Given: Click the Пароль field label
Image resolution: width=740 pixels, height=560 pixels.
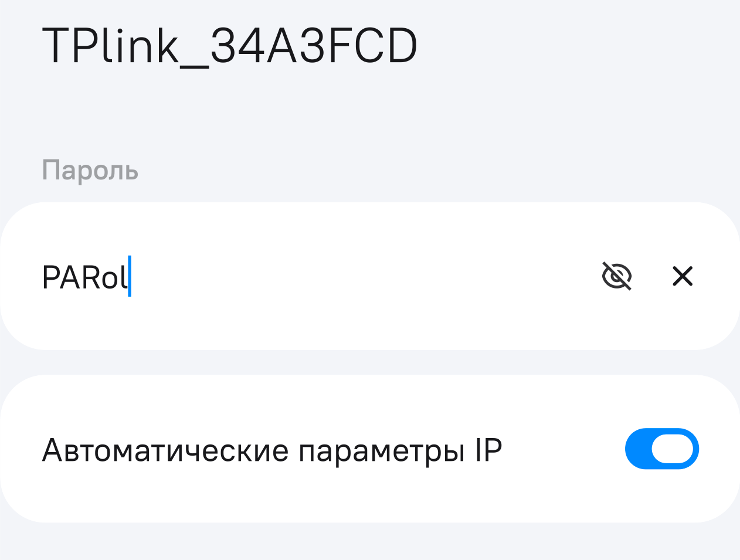Looking at the screenshot, I should coord(90,171).
